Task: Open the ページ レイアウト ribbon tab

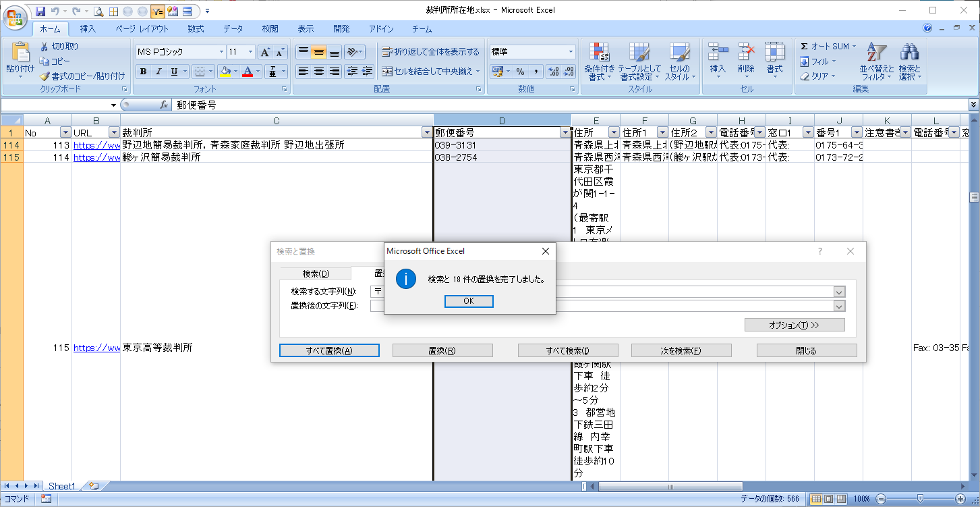Action: (142, 29)
